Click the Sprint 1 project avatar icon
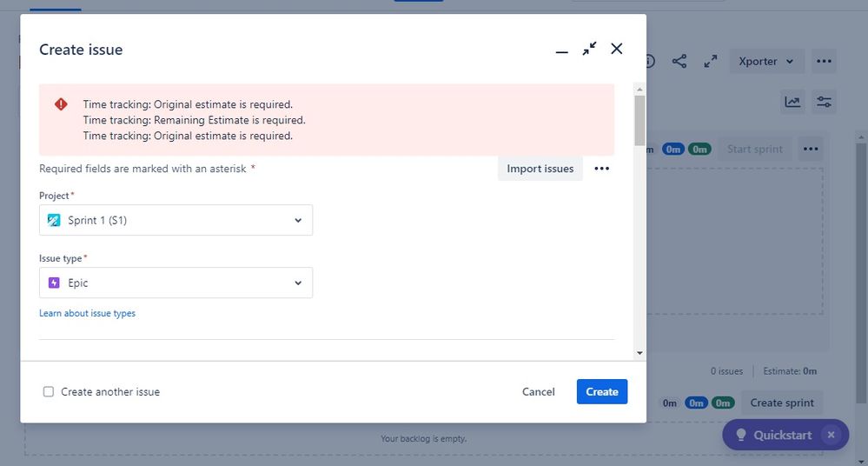The width and height of the screenshot is (868, 466). click(54, 220)
